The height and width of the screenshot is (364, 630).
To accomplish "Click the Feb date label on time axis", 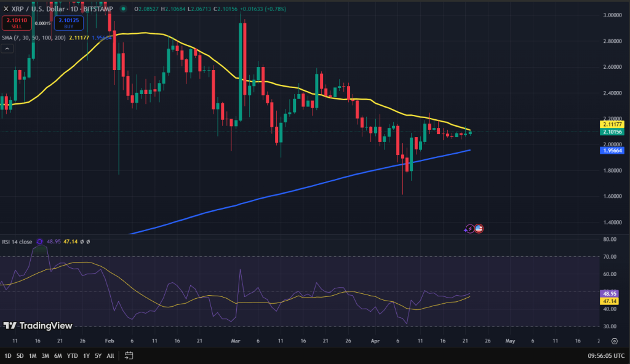I will tap(110, 341).
